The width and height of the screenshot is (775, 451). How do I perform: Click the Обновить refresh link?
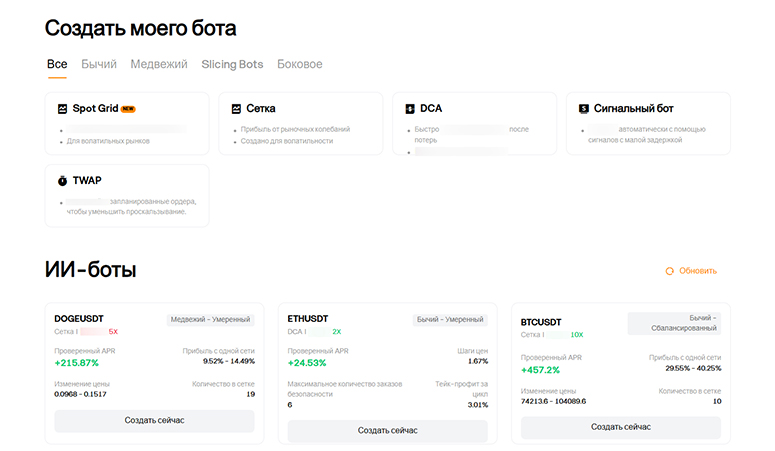[698, 271]
